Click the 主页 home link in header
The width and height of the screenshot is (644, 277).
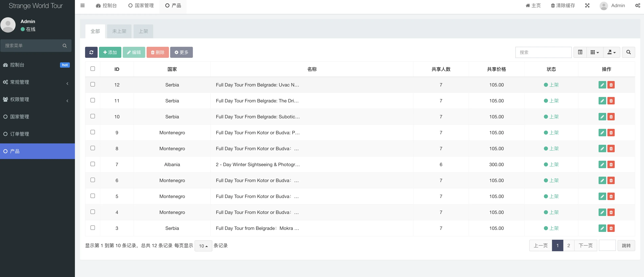point(533,5)
